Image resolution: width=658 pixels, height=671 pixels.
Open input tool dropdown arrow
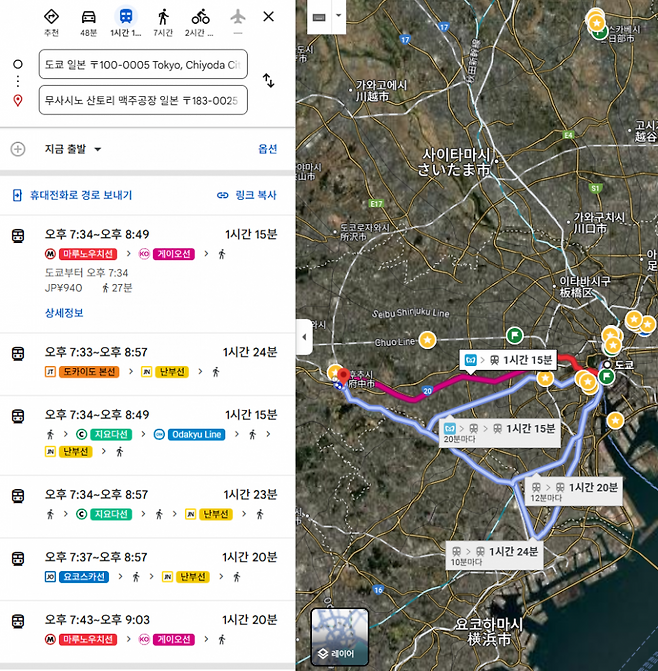pos(338,15)
